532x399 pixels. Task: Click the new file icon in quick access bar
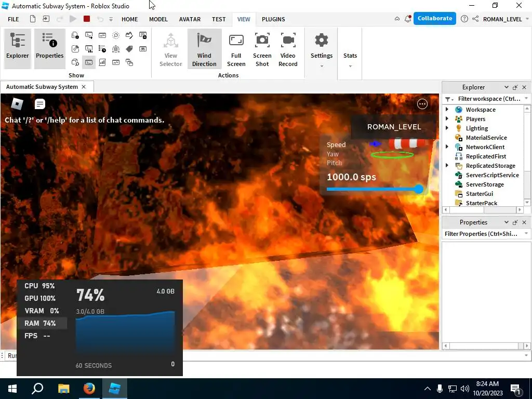(33, 19)
